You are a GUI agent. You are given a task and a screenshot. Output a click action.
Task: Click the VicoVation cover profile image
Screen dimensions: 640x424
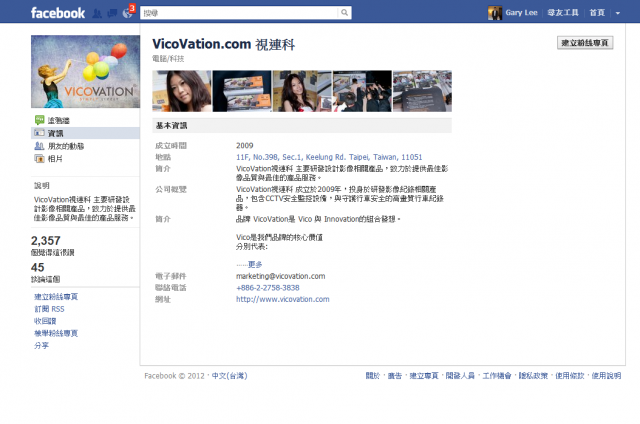click(85, 71)
